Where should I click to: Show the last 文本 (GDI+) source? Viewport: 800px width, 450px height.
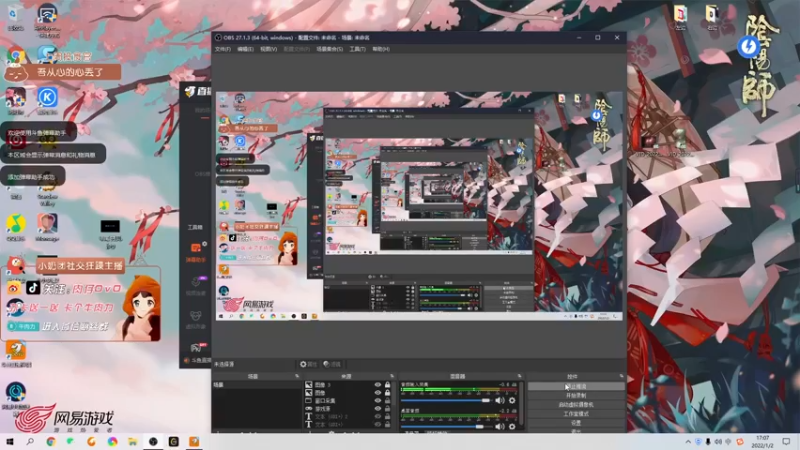(x=378, y=424)
